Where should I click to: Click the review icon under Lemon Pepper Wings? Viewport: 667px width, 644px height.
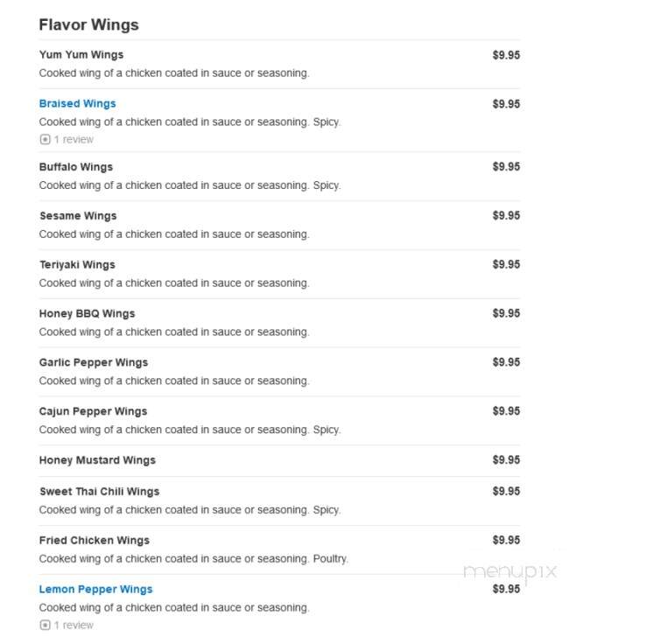click(x=45, y=626)
